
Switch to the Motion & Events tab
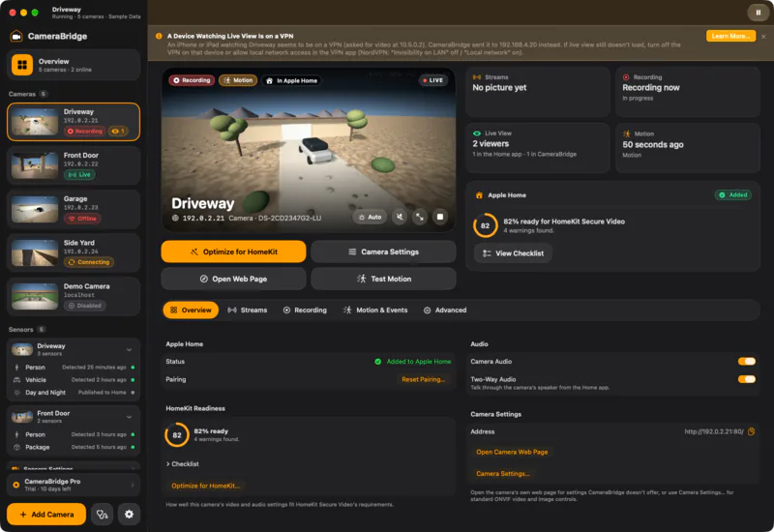pos(375,310)
